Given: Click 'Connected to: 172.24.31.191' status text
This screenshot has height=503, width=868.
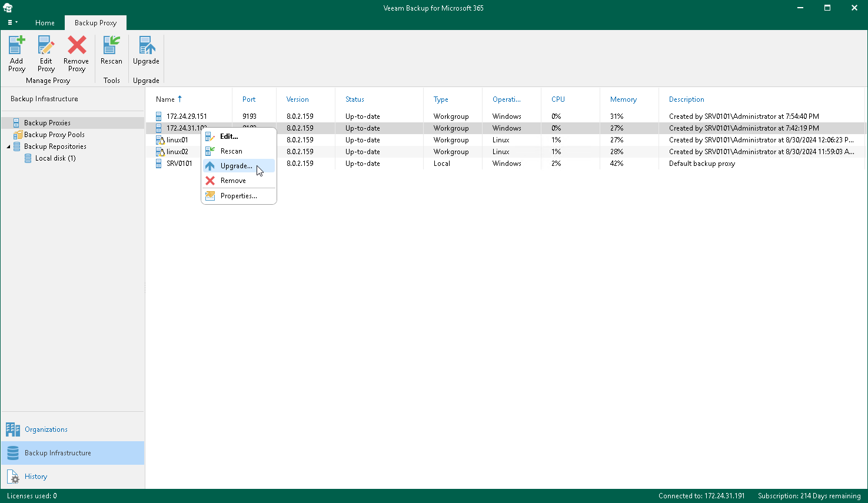Looking at the screenshot, I should tap(701, 496).
